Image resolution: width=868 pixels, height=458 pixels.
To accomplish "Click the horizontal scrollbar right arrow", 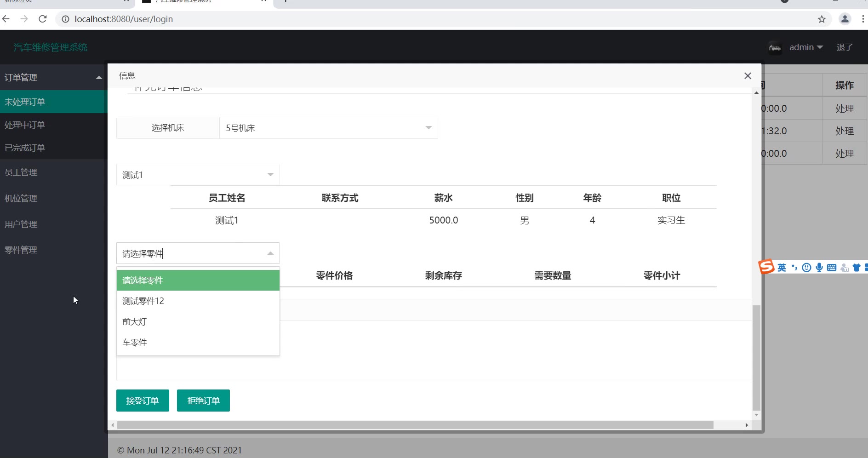I will [x=747, y=425].
